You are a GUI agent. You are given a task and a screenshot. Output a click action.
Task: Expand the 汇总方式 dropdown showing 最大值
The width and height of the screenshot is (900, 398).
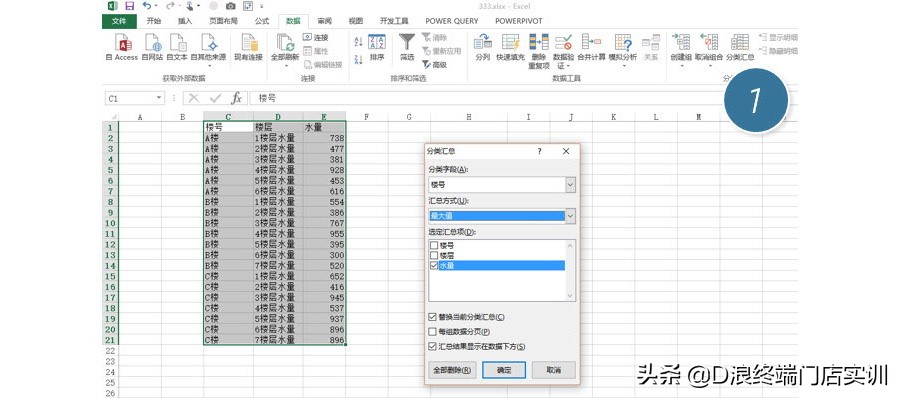[570, 216]
